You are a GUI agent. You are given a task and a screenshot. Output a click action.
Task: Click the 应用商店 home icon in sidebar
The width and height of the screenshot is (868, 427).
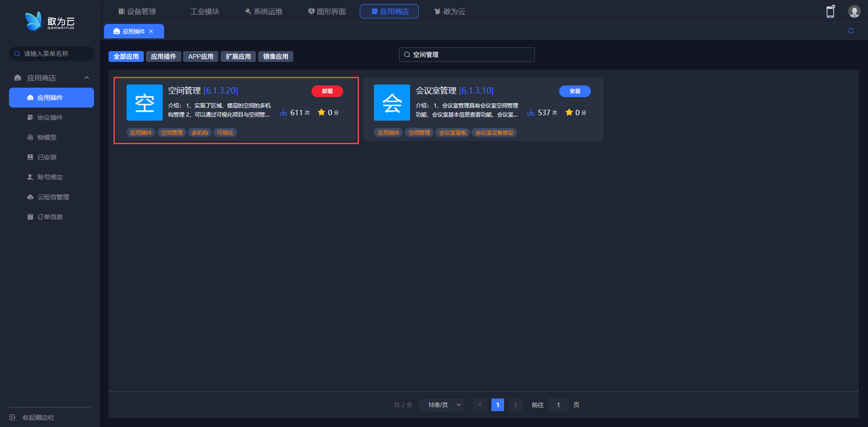coord(18,78)
